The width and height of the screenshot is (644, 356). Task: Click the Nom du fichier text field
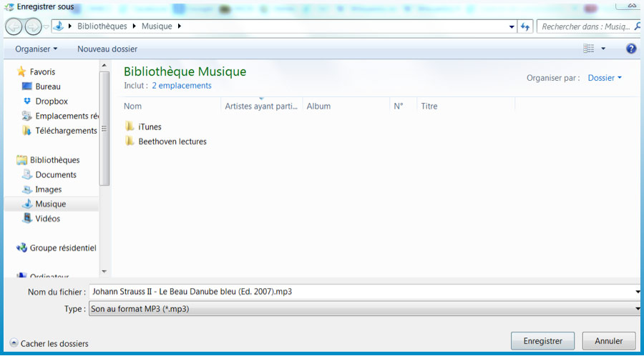click(358, 292)
